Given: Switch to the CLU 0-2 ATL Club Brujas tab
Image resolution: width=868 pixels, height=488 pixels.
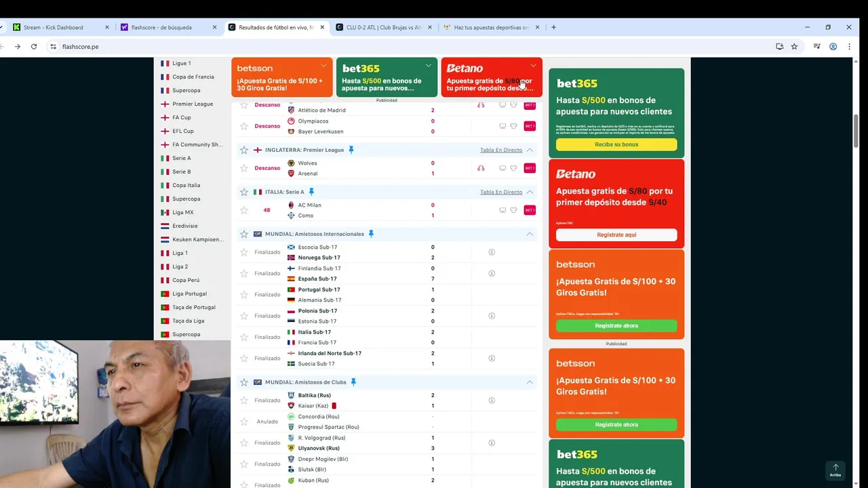Looking at the screenshot, I should [x=384, y=28].
